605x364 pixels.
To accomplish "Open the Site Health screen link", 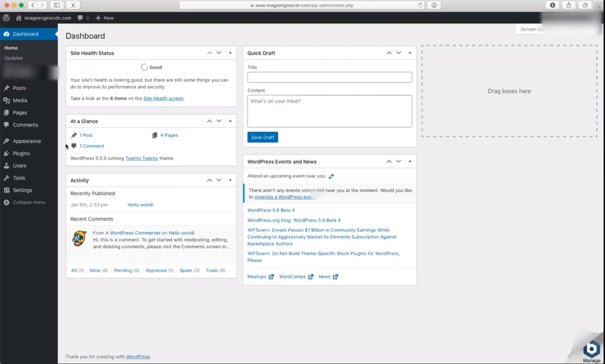I will click(163, 98).
